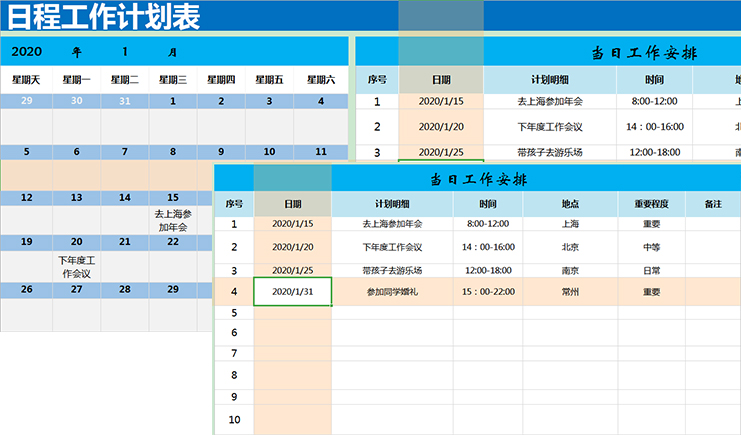
Task: Select the 地点 column header
Action: pyautogui.click(x=571, y=203)
